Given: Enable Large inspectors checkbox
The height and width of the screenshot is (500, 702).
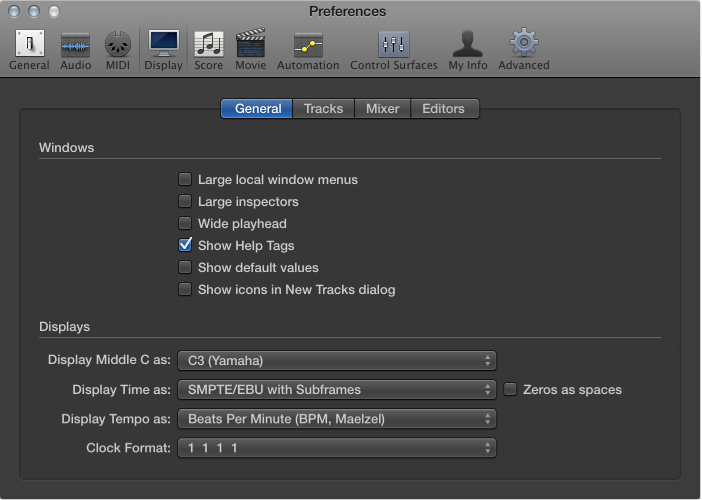Looking at the screenshot, I should click(x=185, y=201).
